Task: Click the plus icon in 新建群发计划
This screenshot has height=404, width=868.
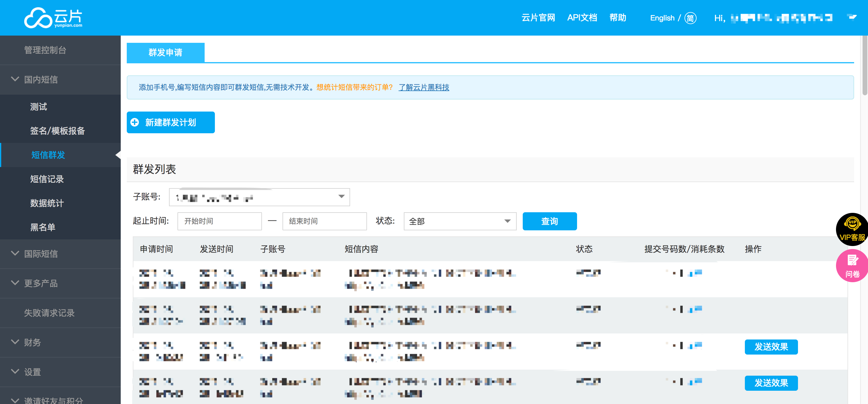Action: 135,122
